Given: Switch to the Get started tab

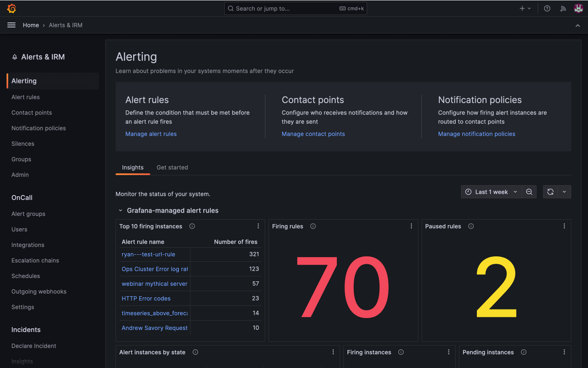Looking at the screenshot, I should [x=172, y=167].
